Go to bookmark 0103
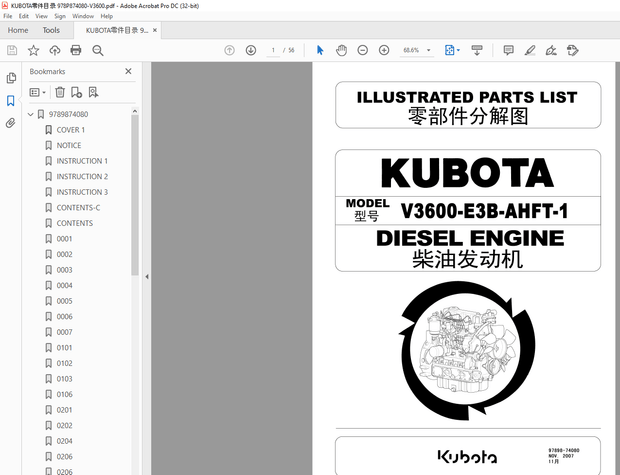This screenshot has height=475, width=620. [64, 378]
